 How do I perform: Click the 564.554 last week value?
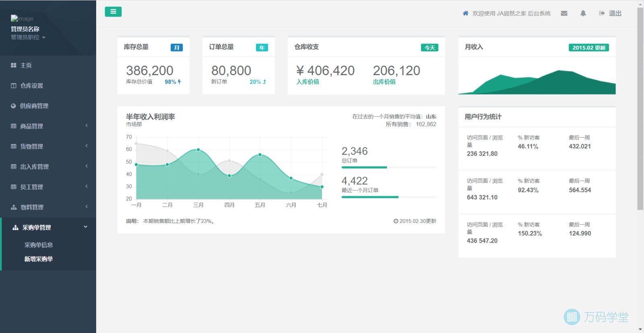pyautogui.click(x=580, y=190)
